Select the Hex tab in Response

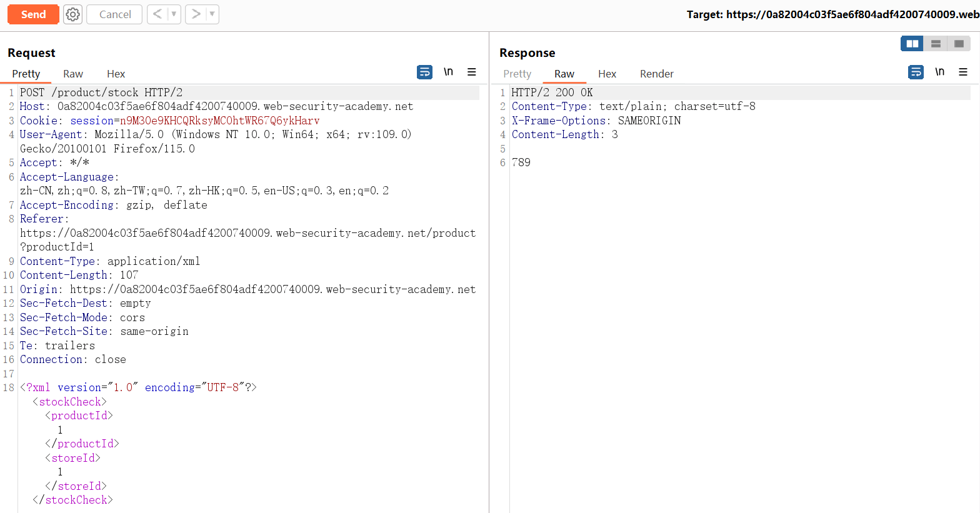tap(607, 74)
